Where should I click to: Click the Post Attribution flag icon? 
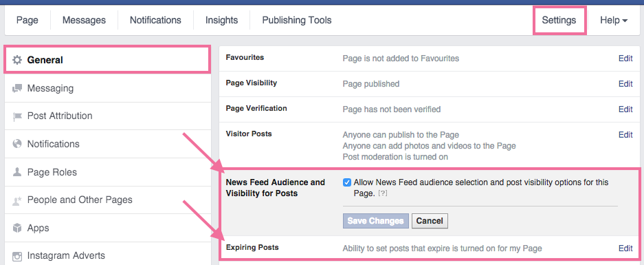tap(17, 116)
